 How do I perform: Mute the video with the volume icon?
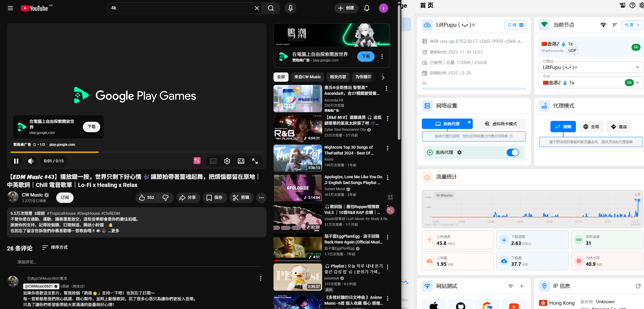pos(31,161)
